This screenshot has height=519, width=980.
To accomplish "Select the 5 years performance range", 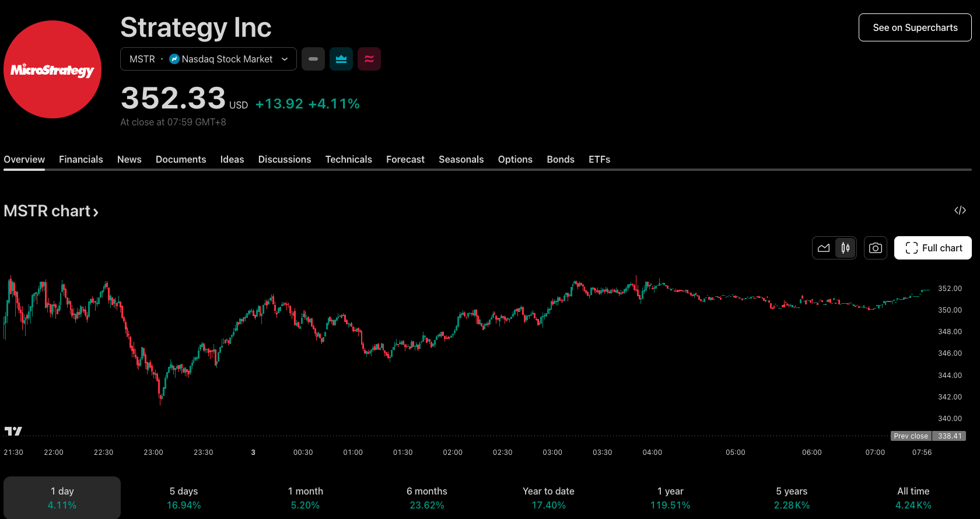I will [x=792, y=497].
